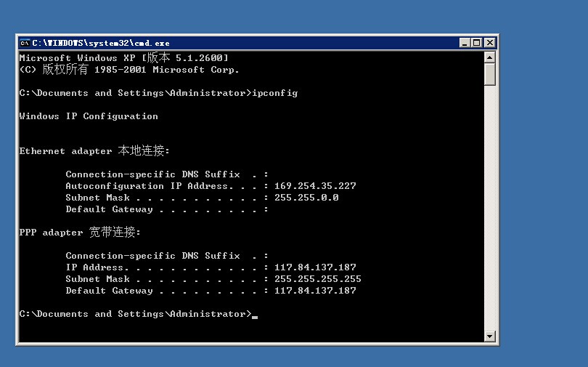Click the autoconfiguration address 169.254.35.227

[x=315, y=186]
